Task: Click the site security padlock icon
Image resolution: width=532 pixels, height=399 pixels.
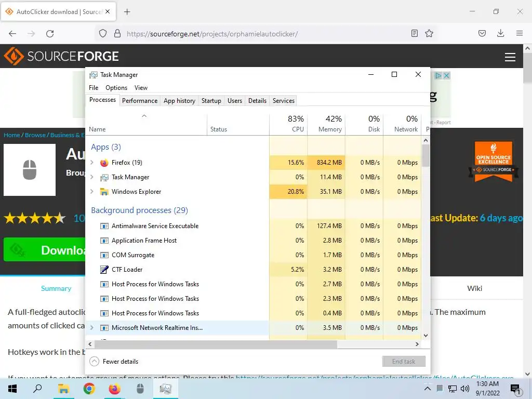Action: (x=117, y=34)
